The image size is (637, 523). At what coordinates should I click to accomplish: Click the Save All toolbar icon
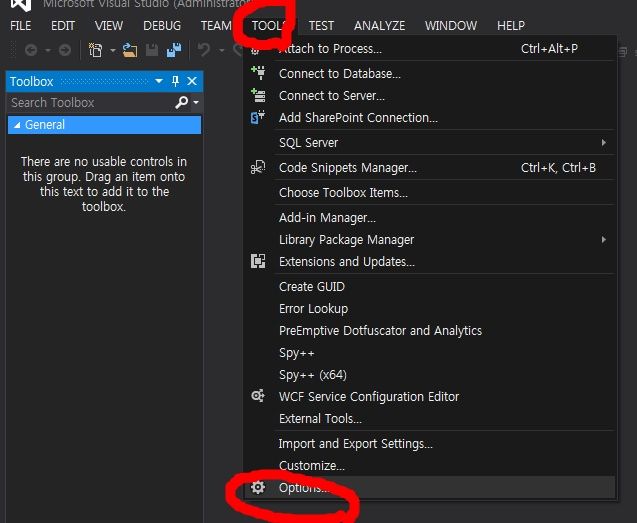tap(174, 50)
